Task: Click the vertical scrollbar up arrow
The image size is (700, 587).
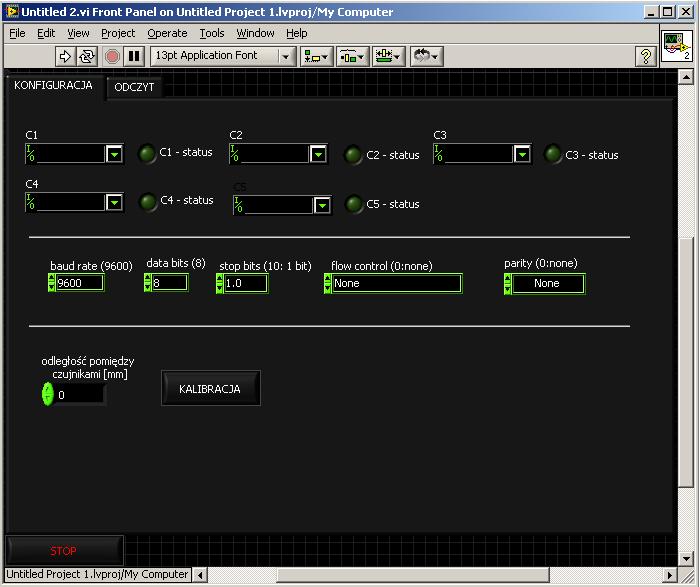Action: [685, 77]
